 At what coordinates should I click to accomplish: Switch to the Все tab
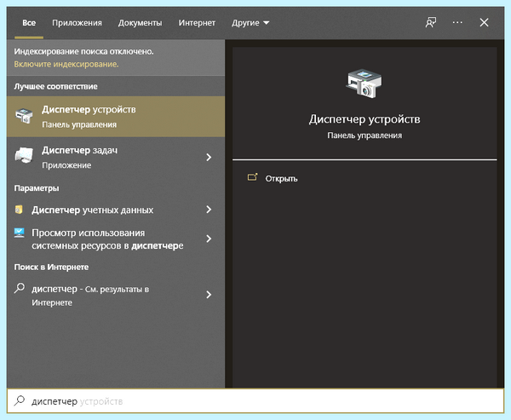coord(29,23)
